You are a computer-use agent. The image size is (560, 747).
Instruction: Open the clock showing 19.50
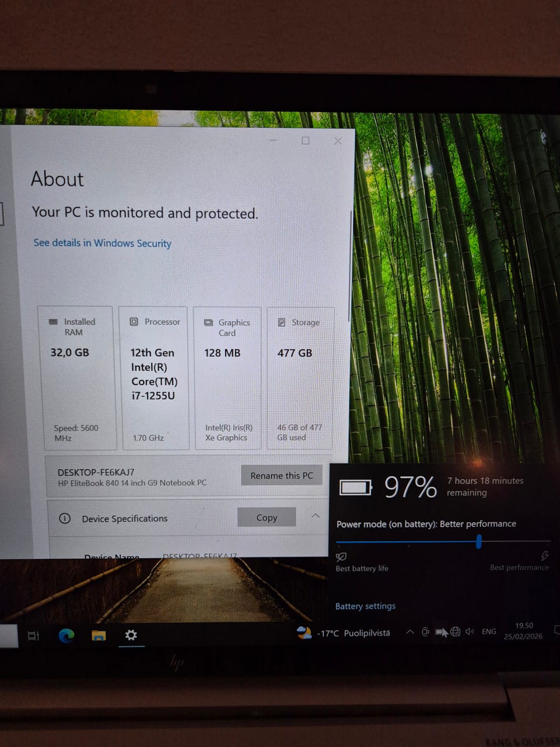coord(523,631)
